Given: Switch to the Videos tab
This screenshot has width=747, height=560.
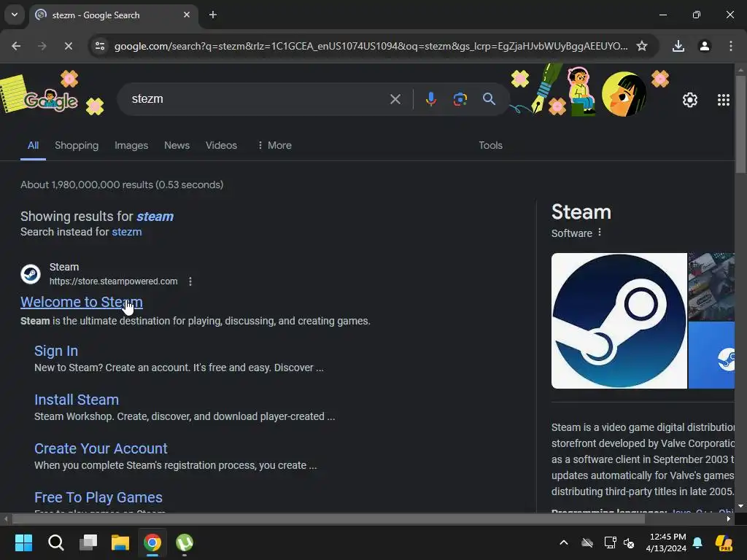Looking at the screenshot, I should [221, 146].
